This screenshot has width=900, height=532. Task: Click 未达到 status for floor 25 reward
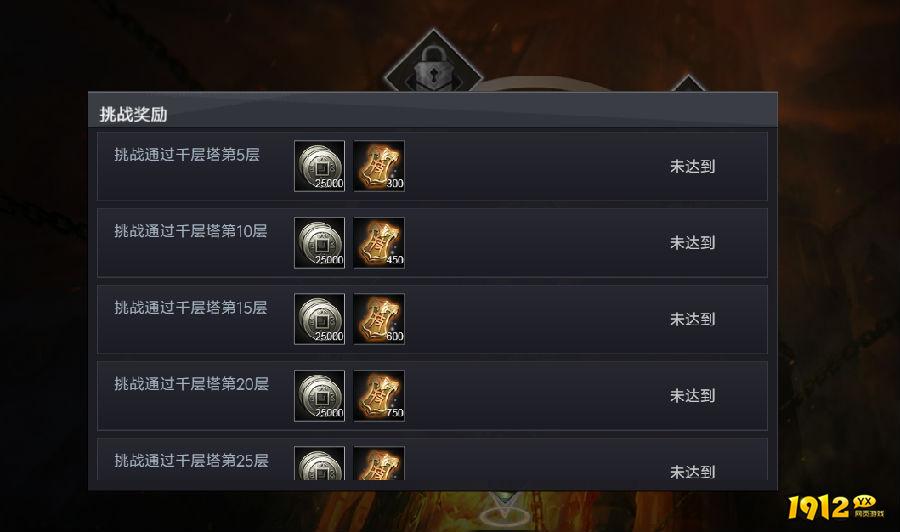point(692,472)
